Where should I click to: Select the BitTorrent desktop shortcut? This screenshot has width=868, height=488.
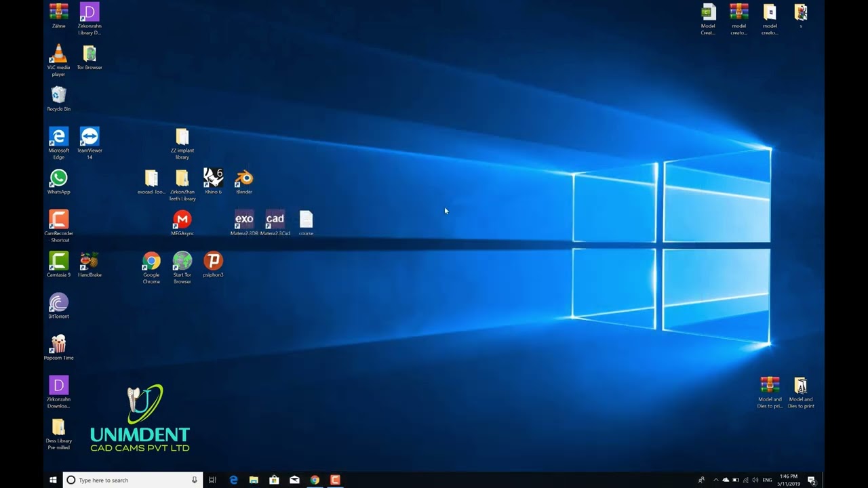(x=58, y=306)
